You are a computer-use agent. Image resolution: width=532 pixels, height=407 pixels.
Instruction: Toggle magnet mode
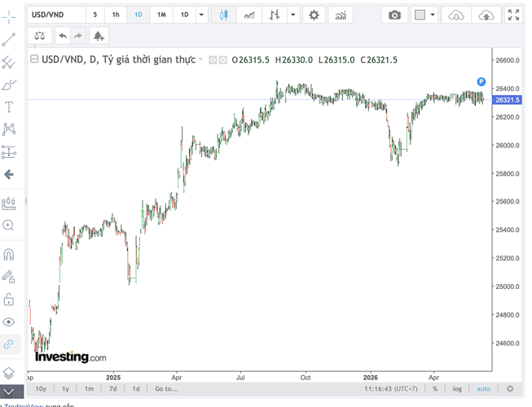click(9, 254)
